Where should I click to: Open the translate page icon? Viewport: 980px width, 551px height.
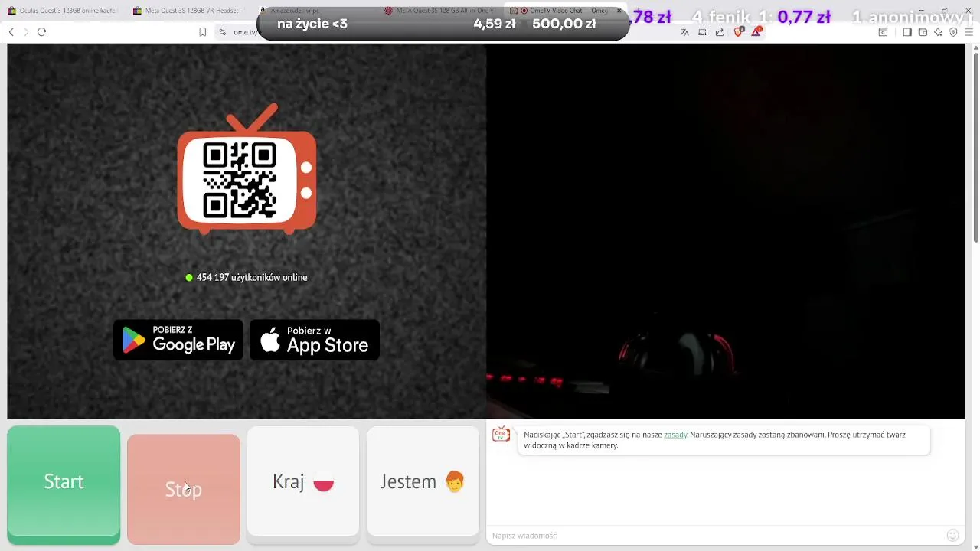click(684, 32)
